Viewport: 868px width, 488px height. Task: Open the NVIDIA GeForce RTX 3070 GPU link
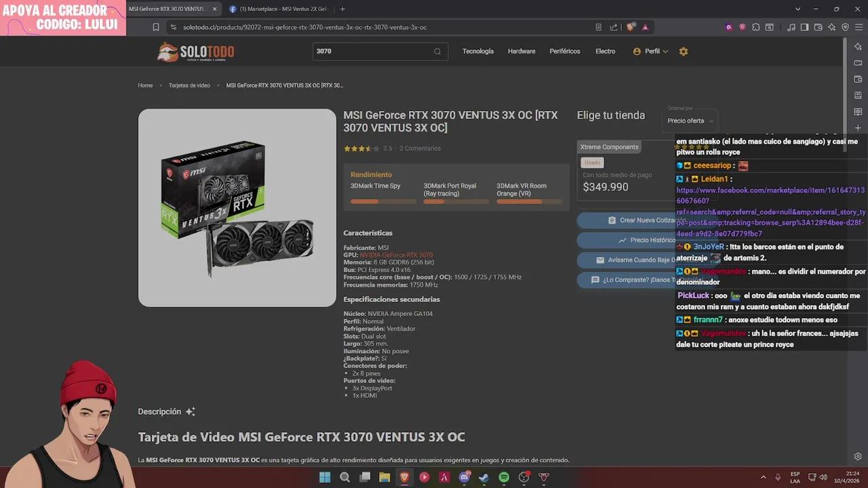tap(396, 255)
